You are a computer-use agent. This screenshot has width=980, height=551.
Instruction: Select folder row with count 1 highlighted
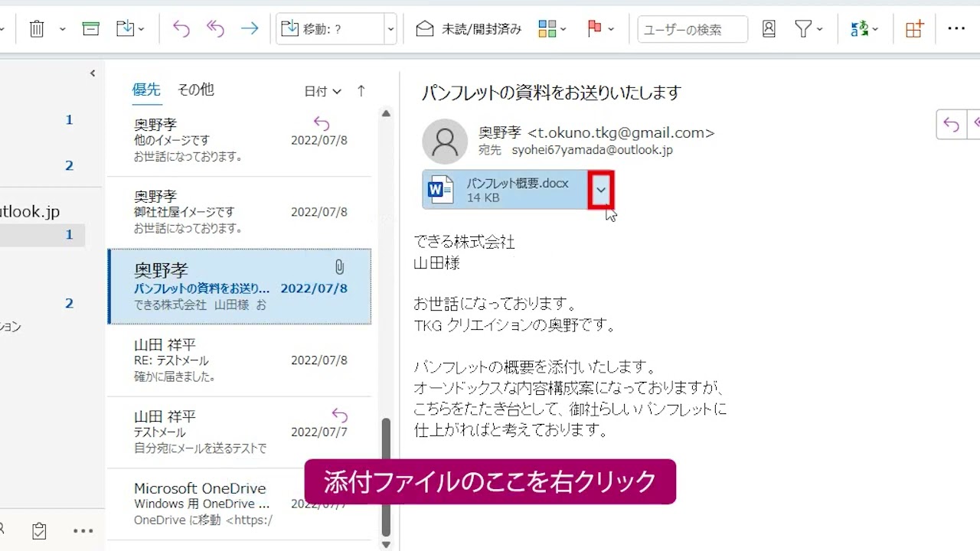(42, 234)
